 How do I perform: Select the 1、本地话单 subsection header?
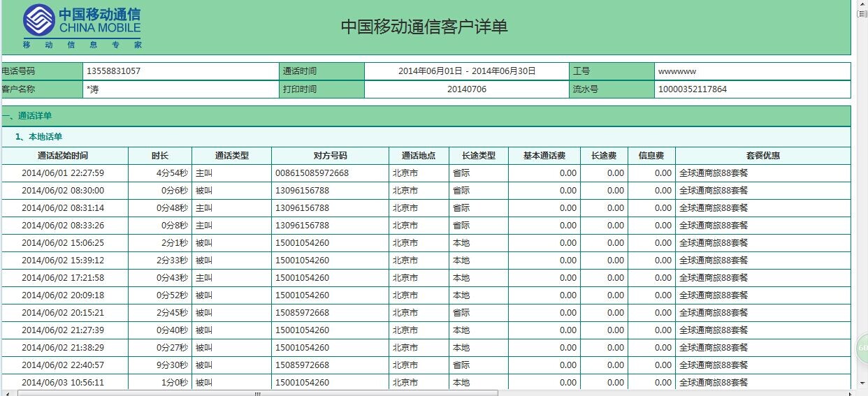38,137
